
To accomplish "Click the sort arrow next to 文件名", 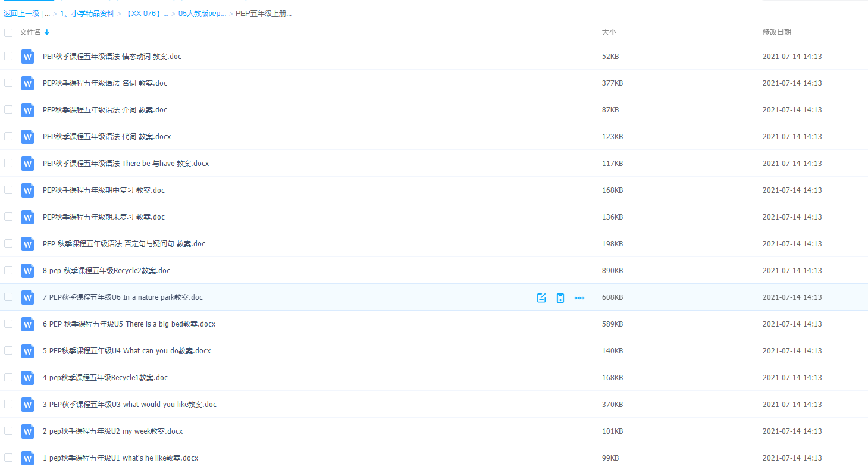I will (47, 32).
